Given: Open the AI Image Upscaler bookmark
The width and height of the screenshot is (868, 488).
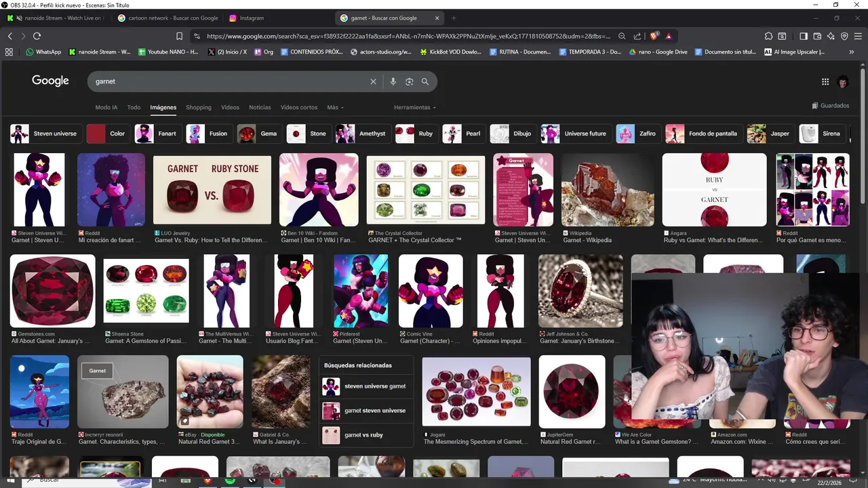Looking at the screenshot, I should 794,52.
